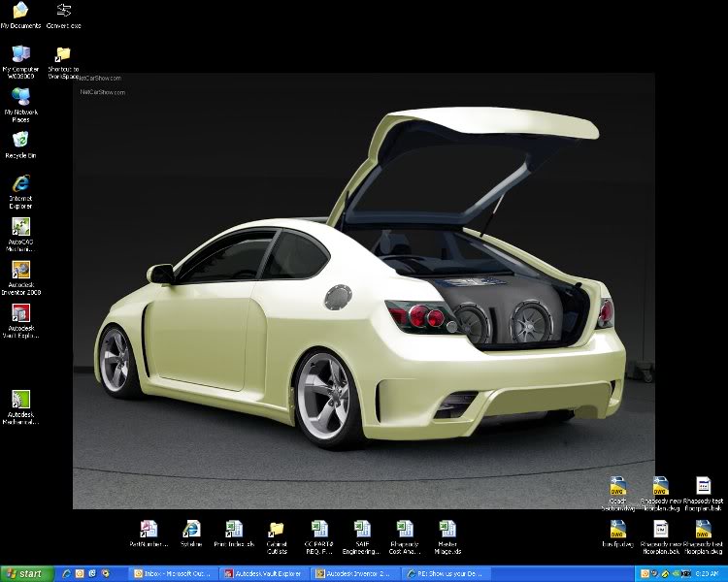Switch to Autodesk Inventor taskbar button
This screenshot has width=728, height=582.
click(x=354, y=574)
